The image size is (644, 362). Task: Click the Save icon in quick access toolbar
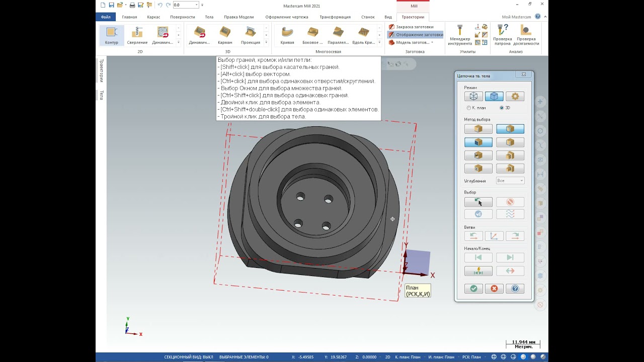[x=111, y=5]
